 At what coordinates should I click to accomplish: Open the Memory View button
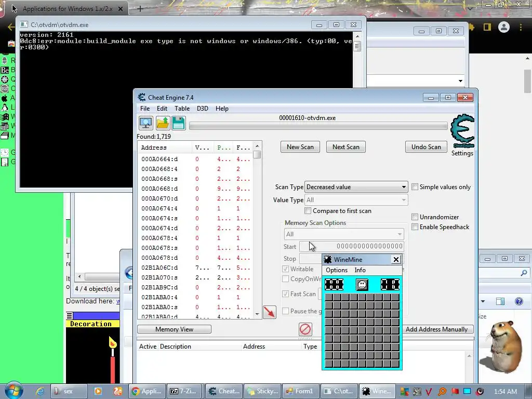[x=174, y=329]
